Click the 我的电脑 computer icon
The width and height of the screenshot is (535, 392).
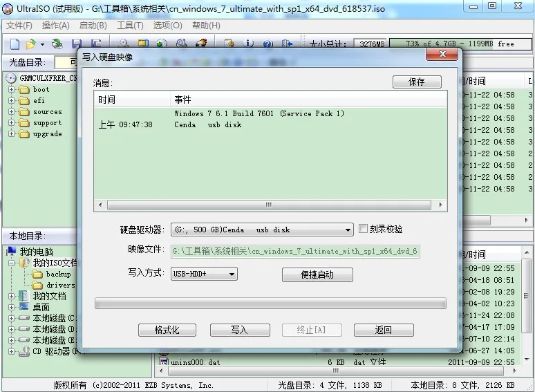pyautogui.click(x=11, y=252)
